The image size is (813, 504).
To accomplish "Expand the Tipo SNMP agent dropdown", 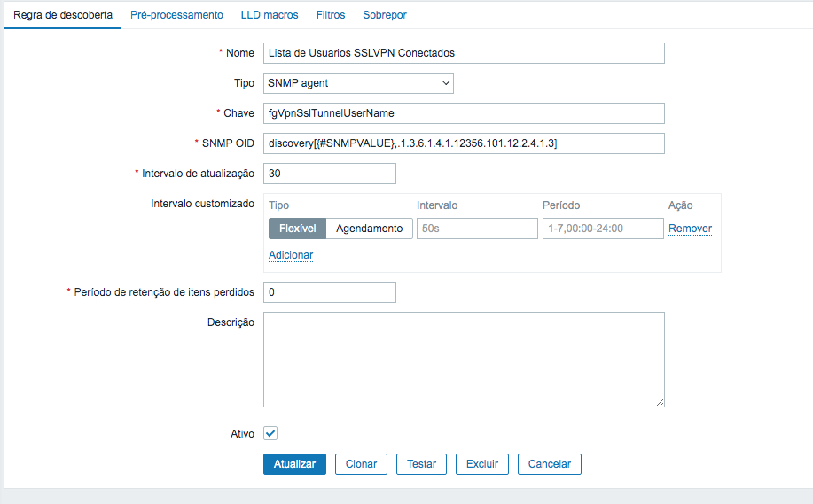I will click(x=358, y=83).
